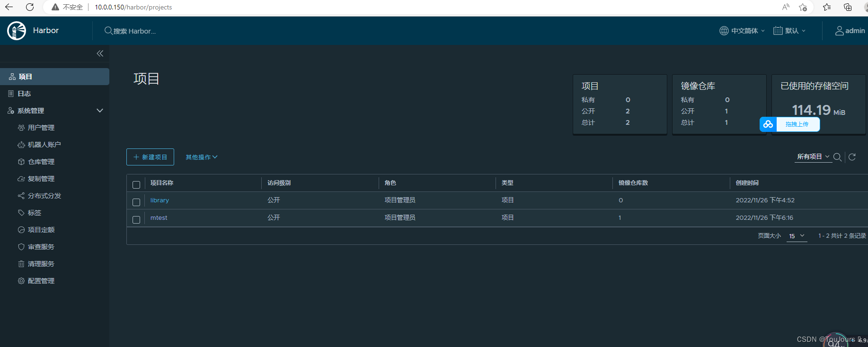Open the browser favorites list icon
Image resolution: width=868 pixels, height=347 pixels.
coord(827,7)
